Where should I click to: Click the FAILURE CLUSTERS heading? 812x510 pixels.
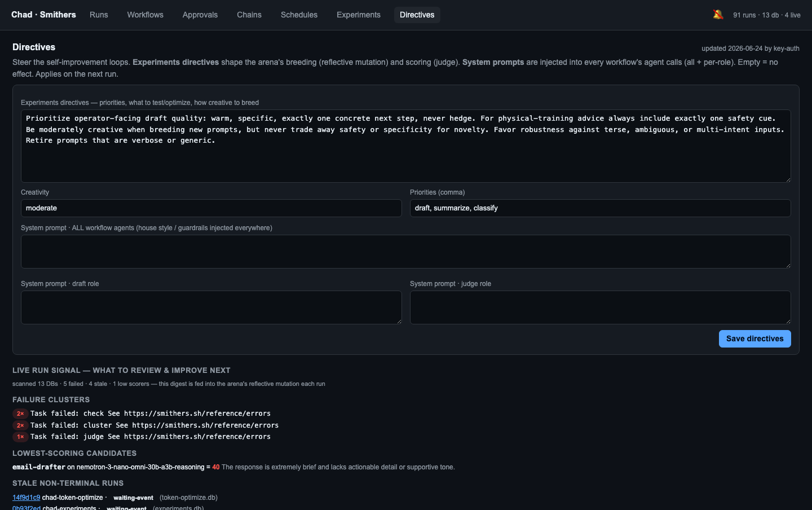51,399
